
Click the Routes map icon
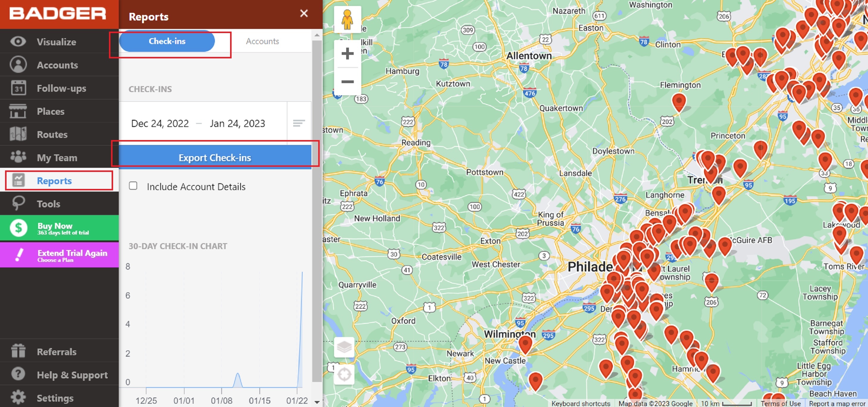pyautogui.click(x=18, y=134)
